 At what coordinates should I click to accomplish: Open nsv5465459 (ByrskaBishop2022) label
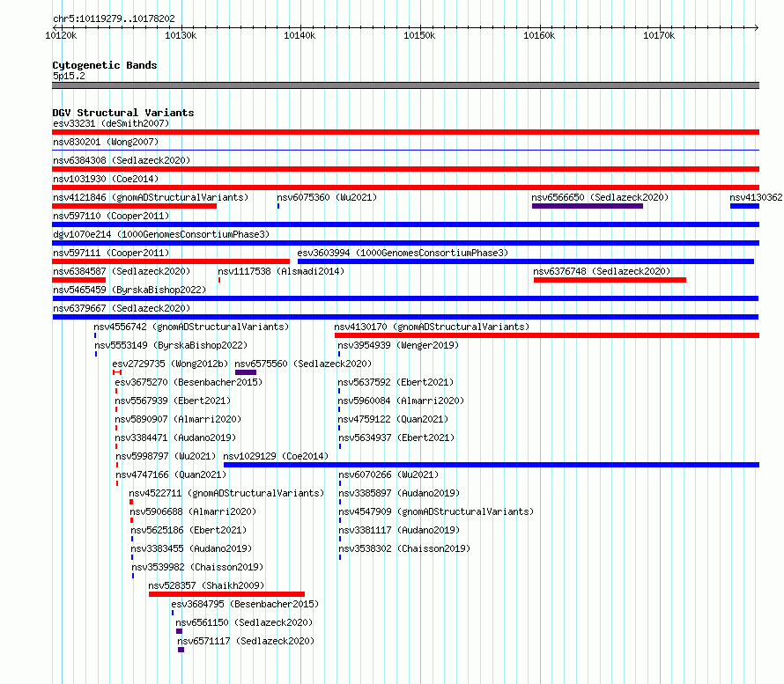129,290
